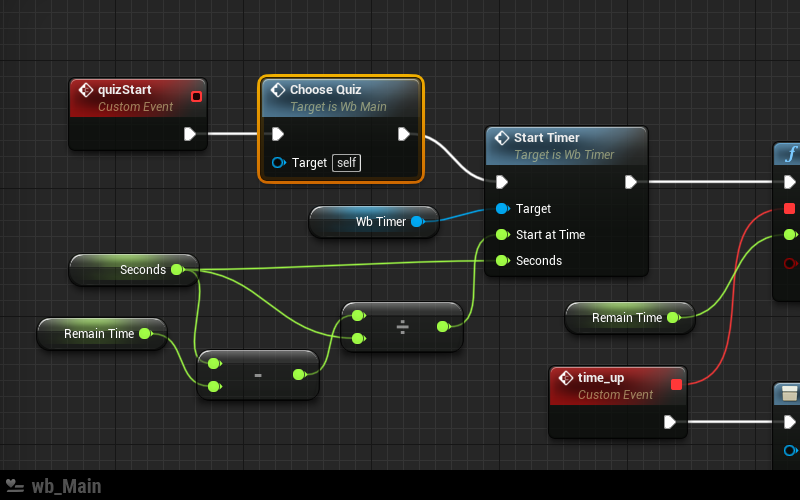Click the left Remain Time variable output pin
The width and height of the screenshot is (800, 500).
point(145,334)
